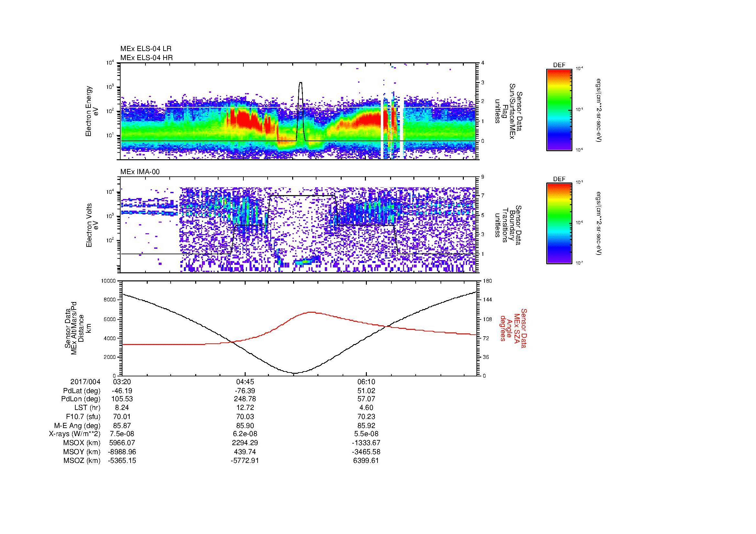This screenshot has height=534, width=756.
Task: Click the MEx ELS-04 HR title
Action: 146,58
